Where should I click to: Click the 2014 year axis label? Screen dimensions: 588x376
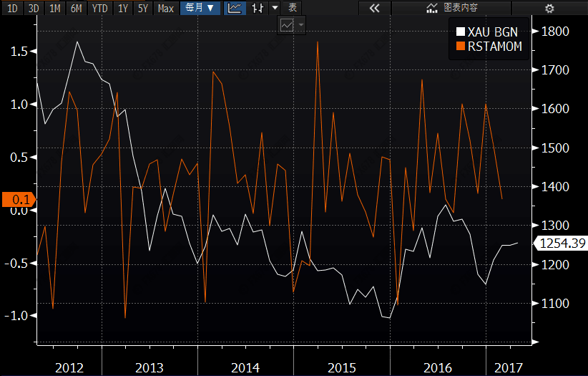click(x=245, y=367)
